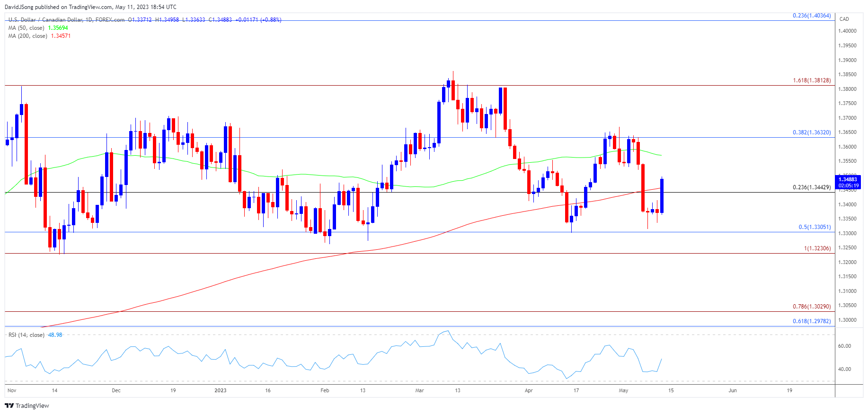Click the 1(1.32306) Fibonacci level label
This screenshot has height=414, width=868.
coord(817,248)
